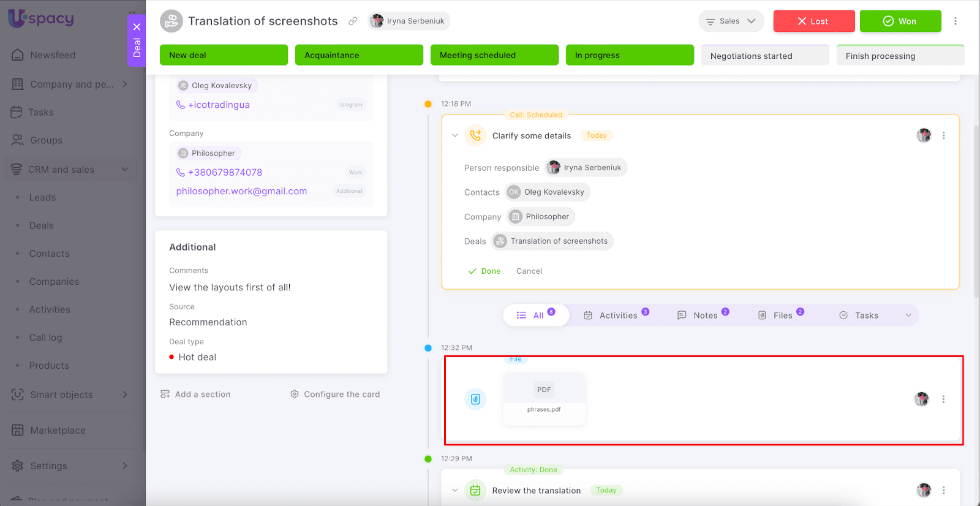Open options menu for phrases.pdf file entry
The height and width of the screenshot is (506, 980).
(943, 399)
